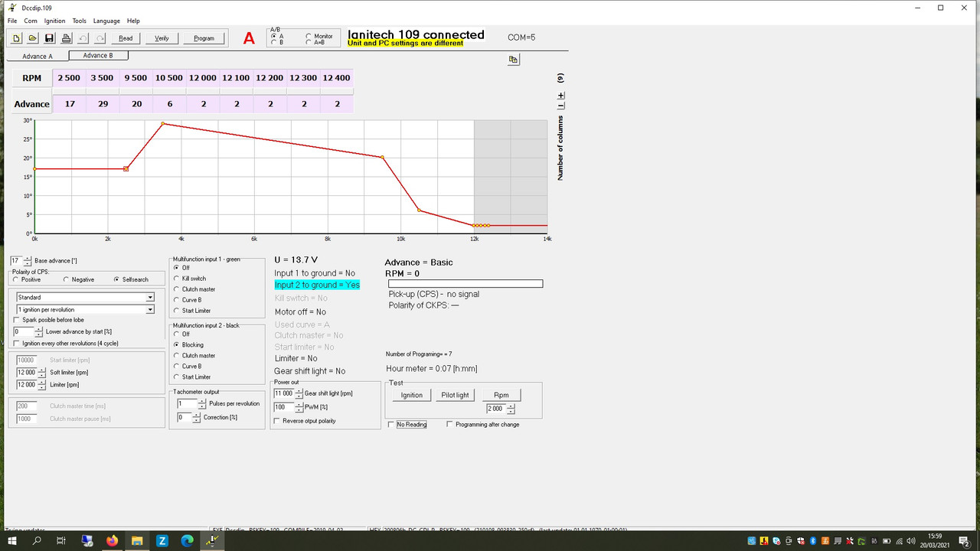Click the Dccdip app taskbar icon
The width and height of the screenshot is (980, 551).
click(x=212, y=540)
